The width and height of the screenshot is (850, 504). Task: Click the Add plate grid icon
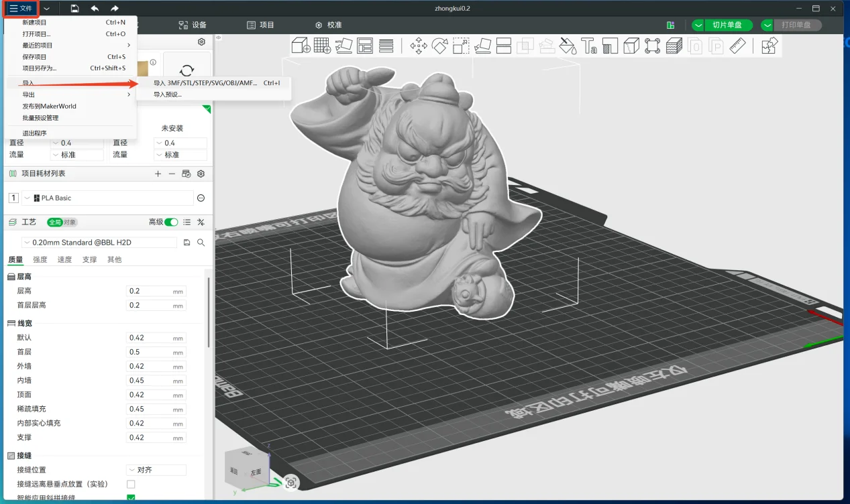click(x=322, y=46)
